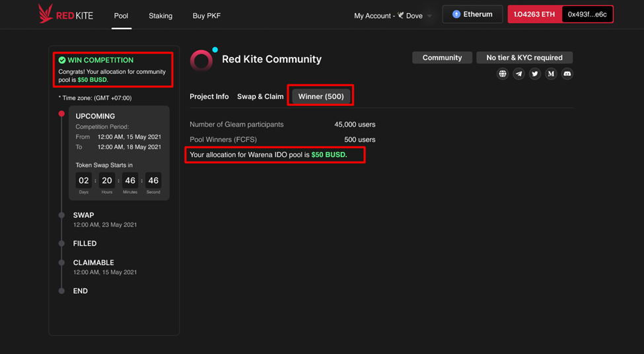The height and width of the screenshot is (354, 644).
Task: Click the No tier & KYC required tag
Action: click(x=524, y=57)
